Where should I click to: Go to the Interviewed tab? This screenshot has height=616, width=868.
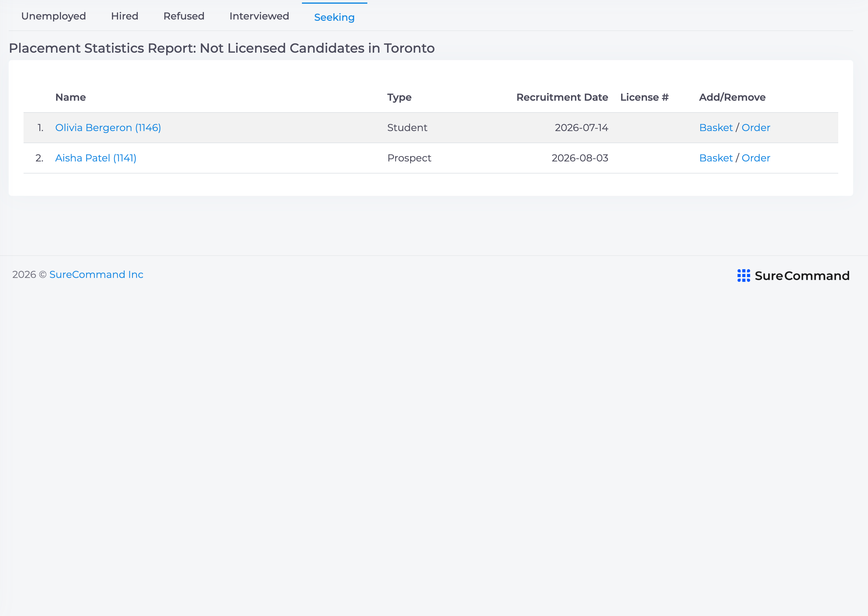pyautogui.click(x=259, y=16)
